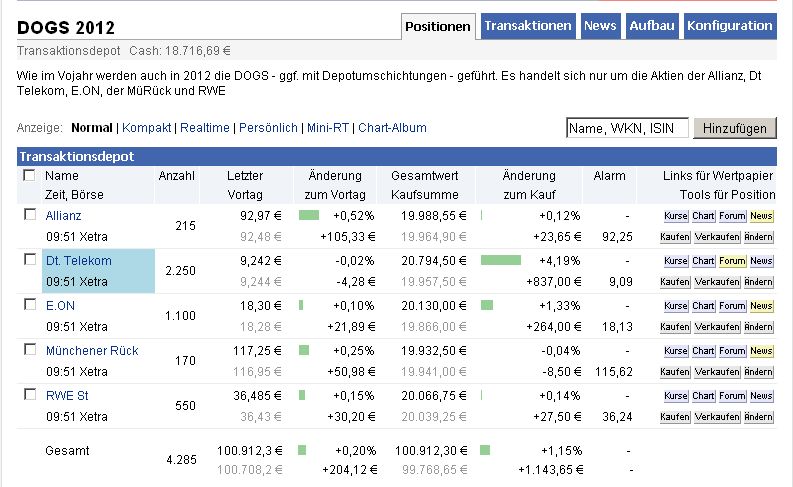
Task: Check the Allianz position checkbox
Action: (29, 215)
